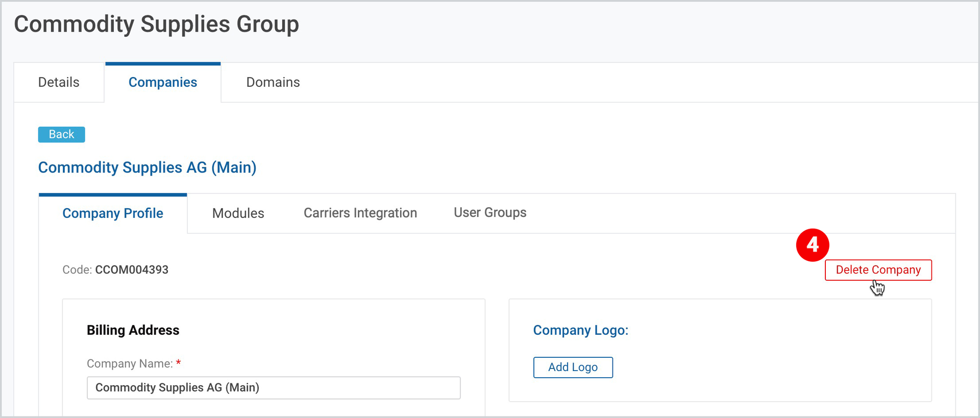This screenshot has width=980, height=418.
Task: Select the company code CCOM004393
Action: click(x=132, y=270)
